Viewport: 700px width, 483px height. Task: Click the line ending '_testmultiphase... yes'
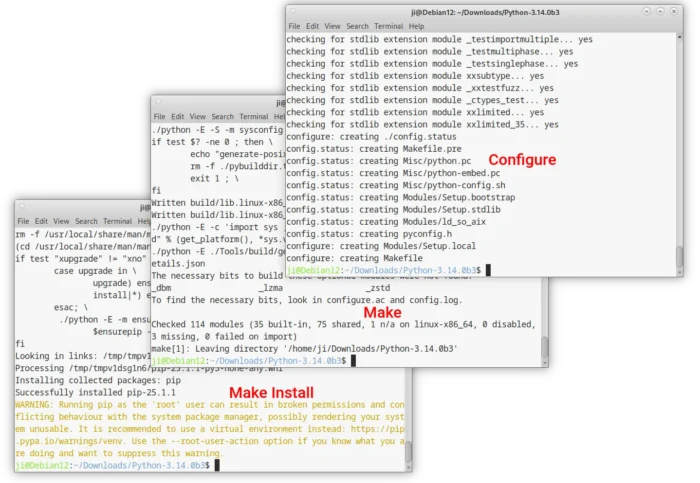click(429, 51)
